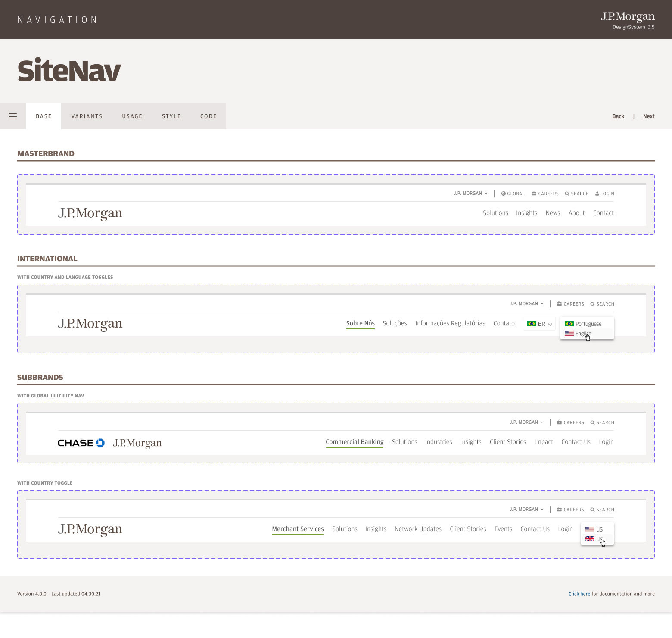Screen dimensions: 672x638
Task: Click Contact Us in Chase subbrand nav
Action: 576,442
